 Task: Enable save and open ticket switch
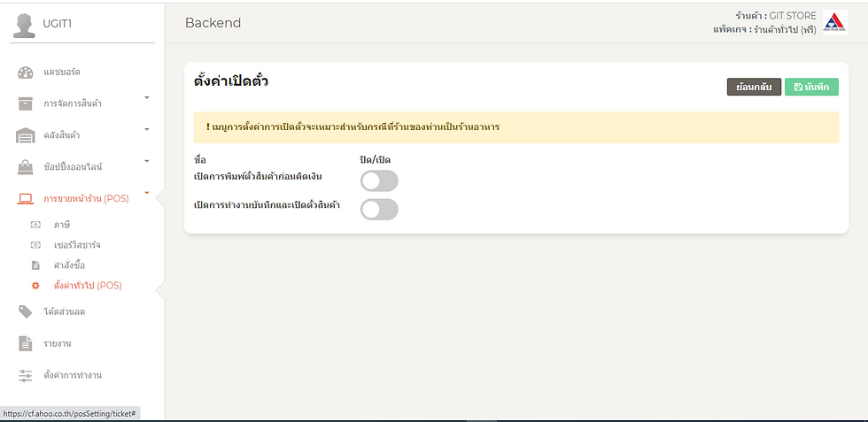tap(379, 210)
